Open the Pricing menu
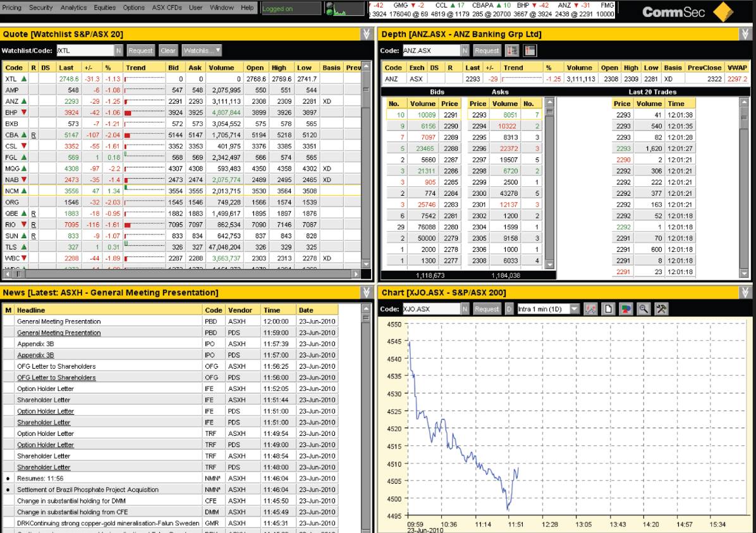Image resolution: width=756 pixels, height=533 pixels. (11, 8)
